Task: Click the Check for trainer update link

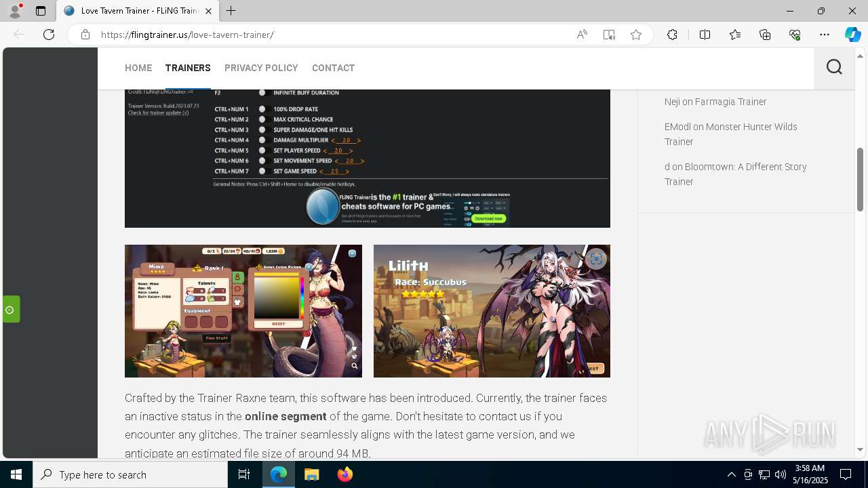Action: 158,113
